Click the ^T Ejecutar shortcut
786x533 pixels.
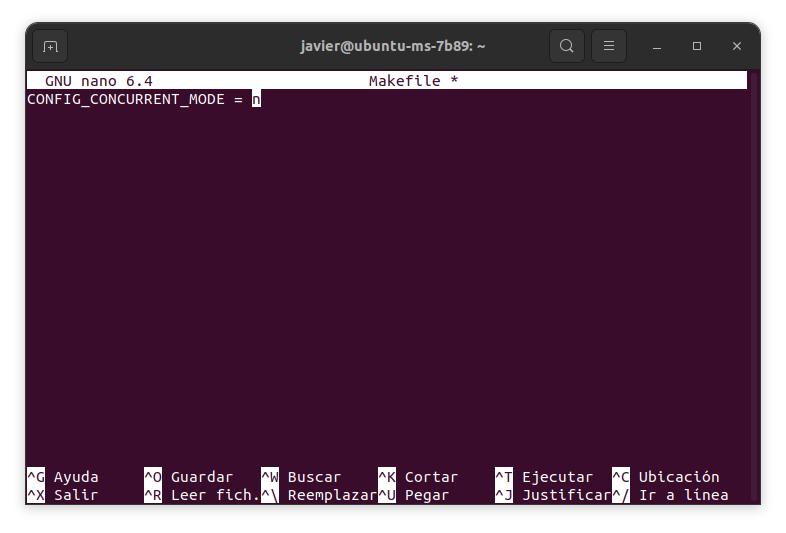544,477
